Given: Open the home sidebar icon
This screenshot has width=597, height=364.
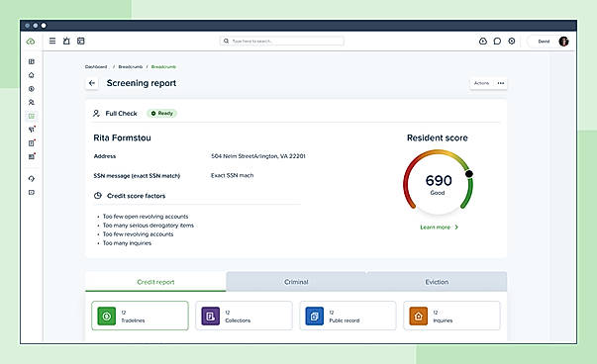Looking at the screenshot, I should (x=32, y=75).
